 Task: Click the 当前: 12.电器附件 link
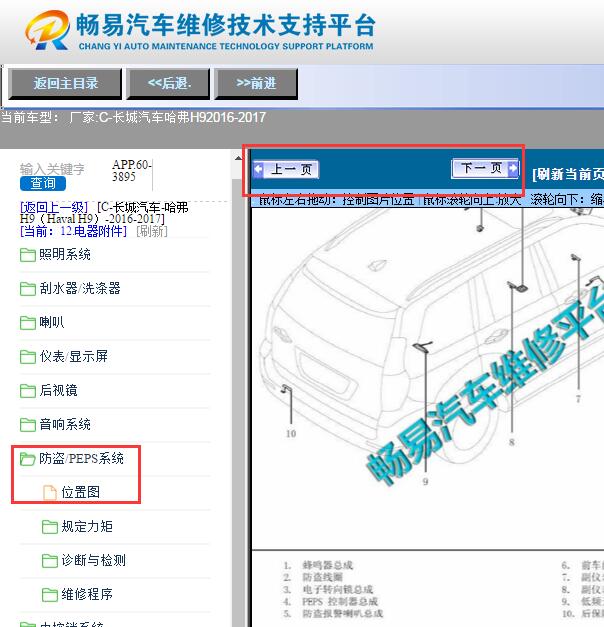tap(73, 231)
